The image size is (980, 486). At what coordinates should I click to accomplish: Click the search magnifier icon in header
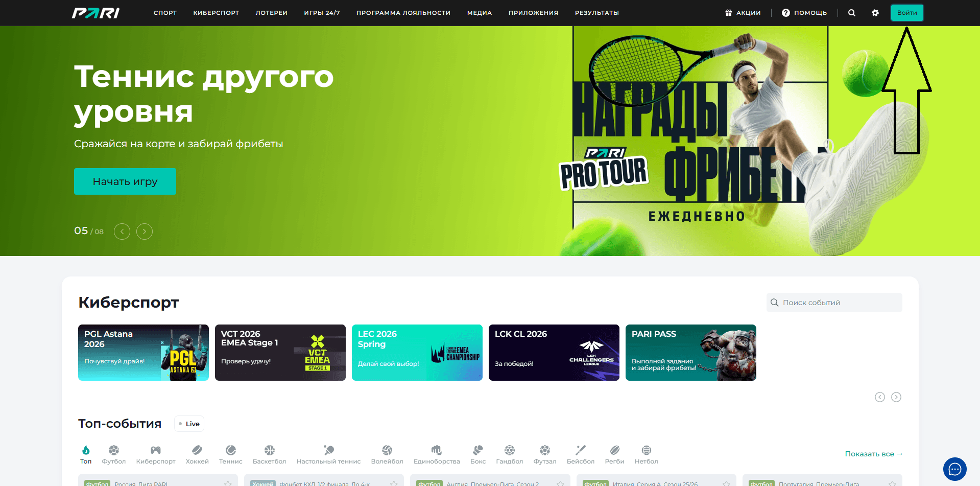pyautogui.click(x=852, y=13)
